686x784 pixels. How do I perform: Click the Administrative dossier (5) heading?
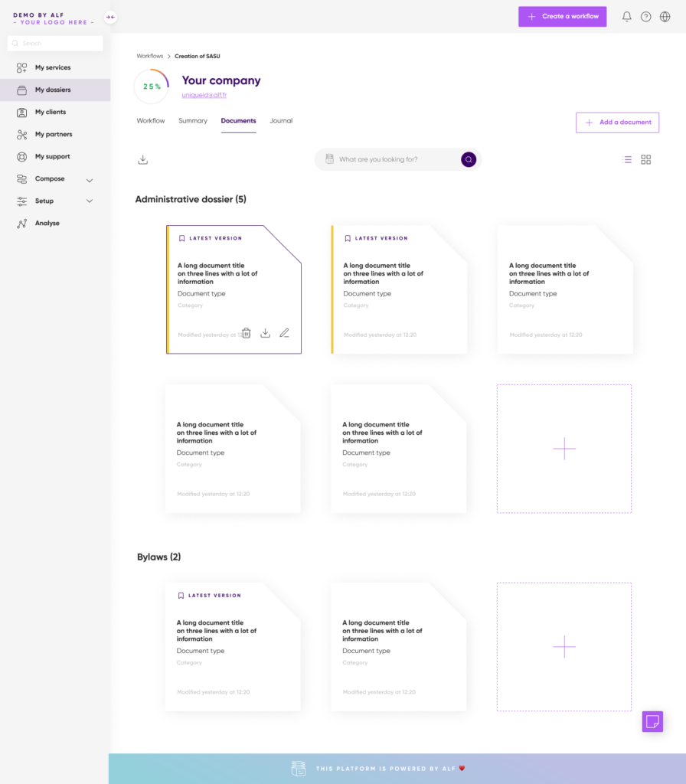[191, 200]
